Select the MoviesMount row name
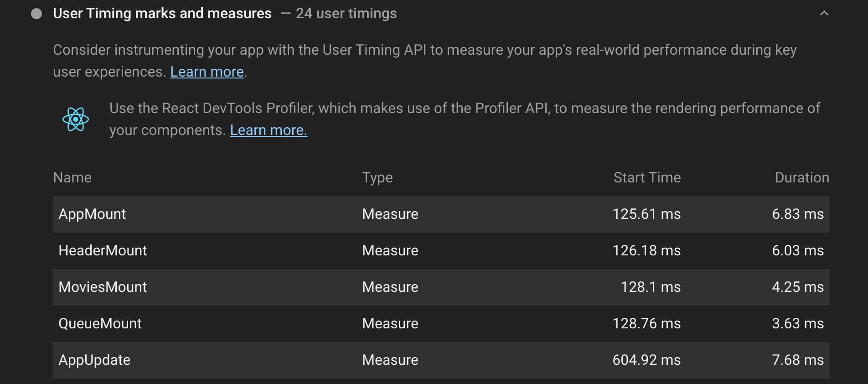 pos(103,287)
